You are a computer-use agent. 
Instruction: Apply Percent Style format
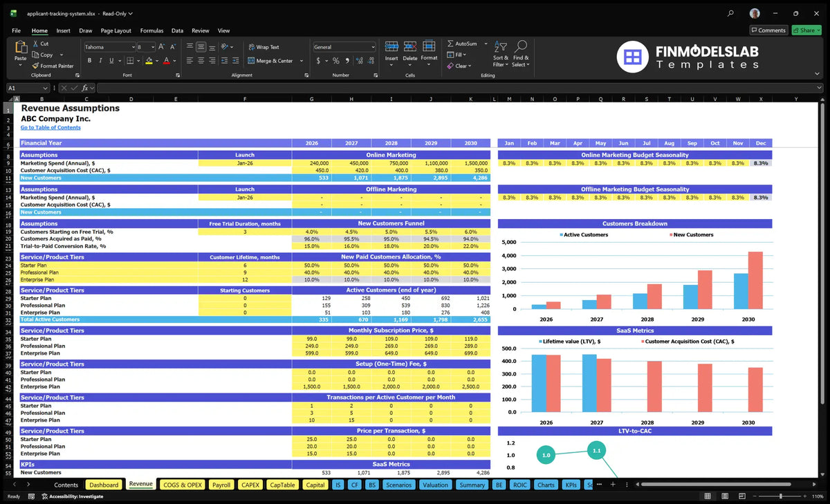point(336,61)
